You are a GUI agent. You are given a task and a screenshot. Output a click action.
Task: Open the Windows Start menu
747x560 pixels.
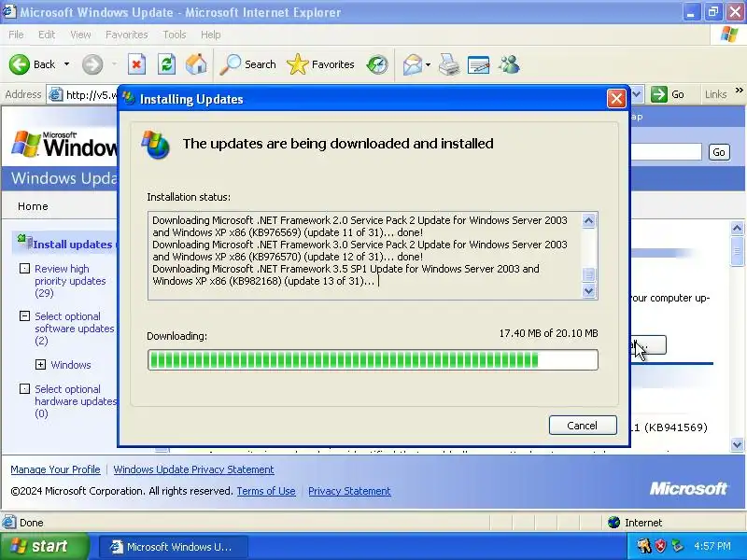45,546
